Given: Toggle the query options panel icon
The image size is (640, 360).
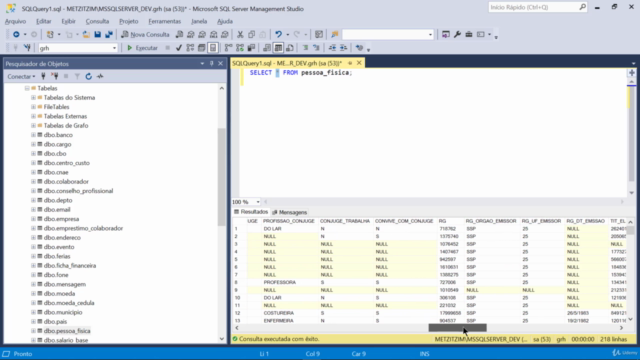Looking at the screenshot, I should tap(202, 48).
